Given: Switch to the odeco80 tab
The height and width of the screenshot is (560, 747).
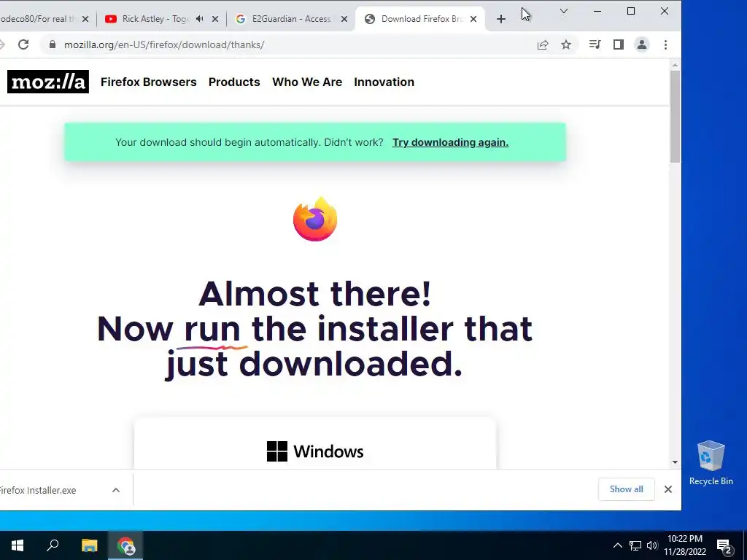Looking at the screenshot, I should tap(38, 19).
